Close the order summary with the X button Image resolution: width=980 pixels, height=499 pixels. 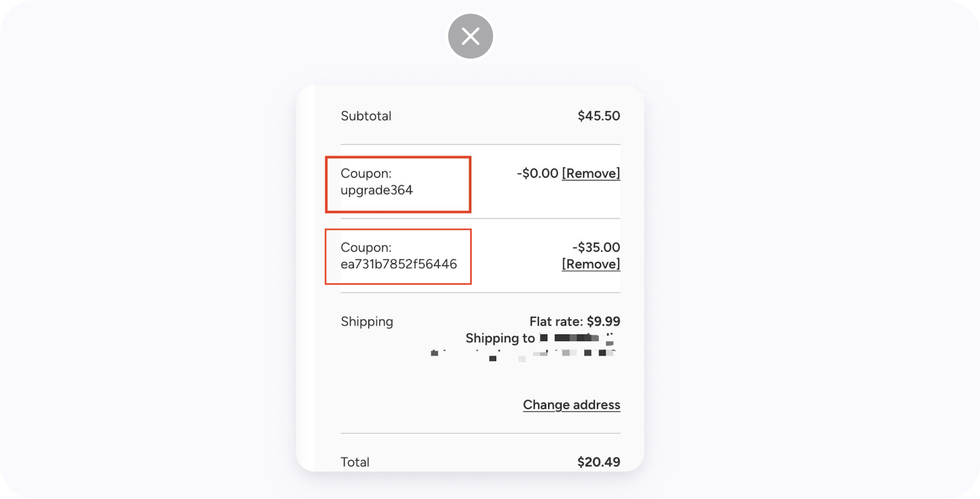pyautogui.click(x=471, y=36)
